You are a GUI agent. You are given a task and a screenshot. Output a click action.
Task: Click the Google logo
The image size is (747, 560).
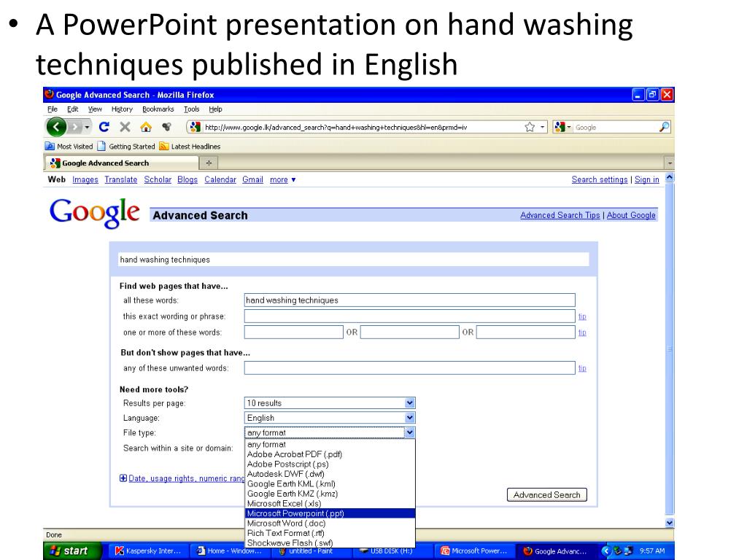pos(94,213)
